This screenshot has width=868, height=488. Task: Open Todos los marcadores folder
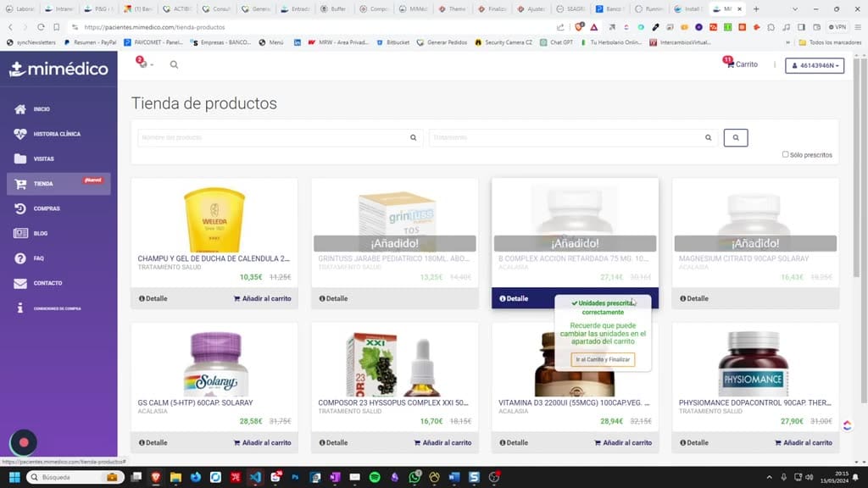tap(830, 42)
